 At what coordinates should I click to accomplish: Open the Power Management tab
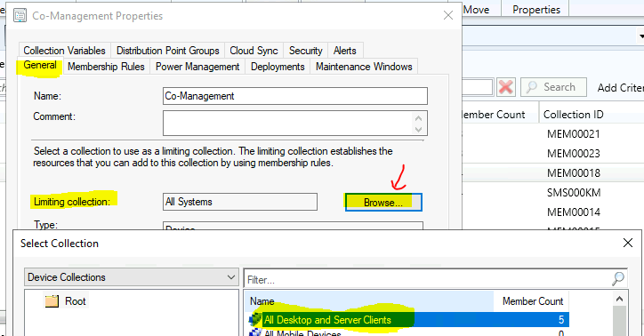pyautogui.click(x=197, y=67)
